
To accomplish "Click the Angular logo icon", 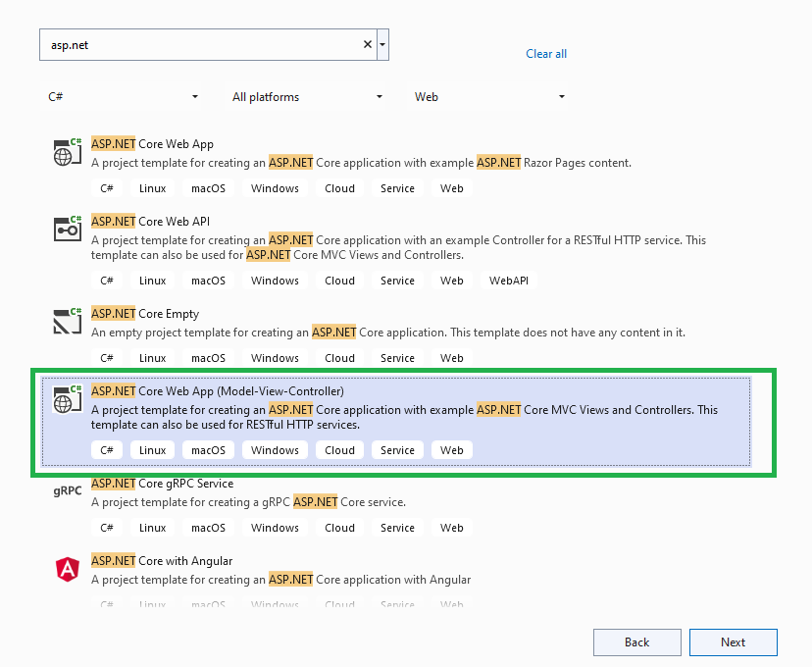I will tap(66, 567).
